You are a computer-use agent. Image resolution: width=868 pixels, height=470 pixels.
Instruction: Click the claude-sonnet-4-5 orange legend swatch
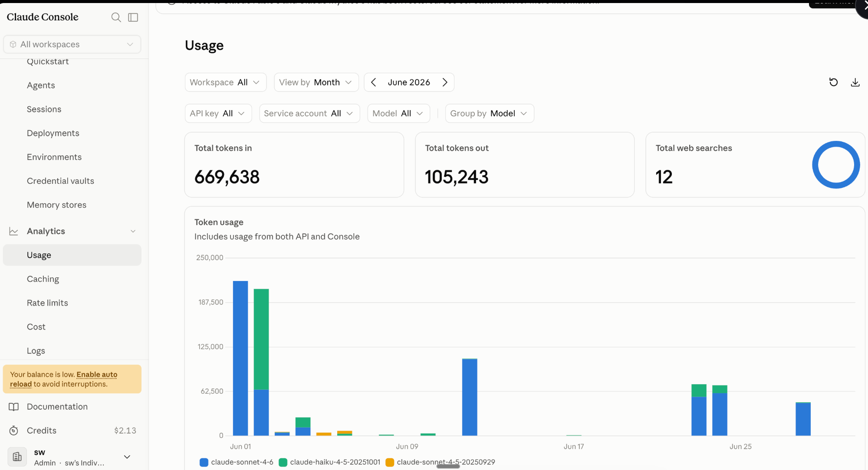390,463
